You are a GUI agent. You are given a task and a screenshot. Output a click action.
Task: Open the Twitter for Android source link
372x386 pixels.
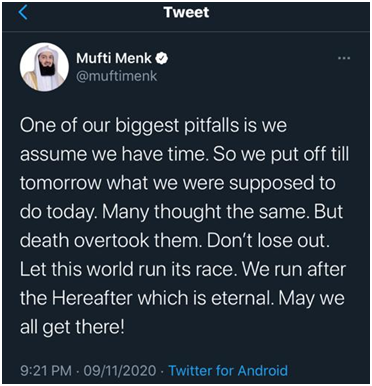click(x=228, y=370)
